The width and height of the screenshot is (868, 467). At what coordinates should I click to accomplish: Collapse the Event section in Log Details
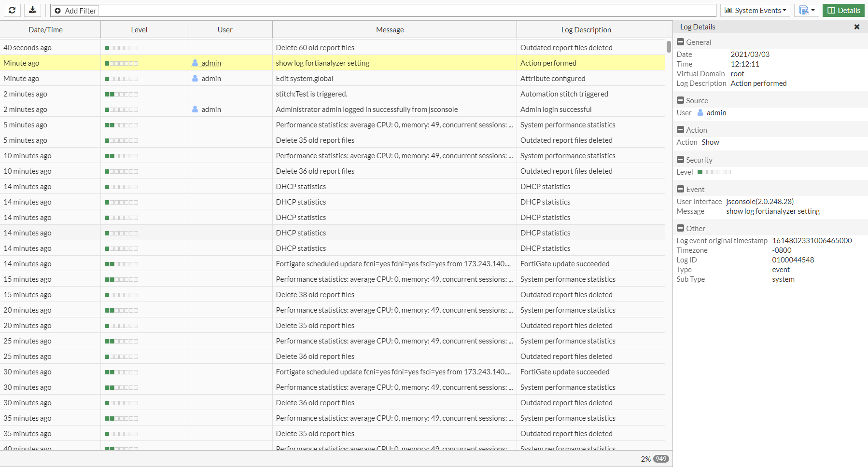(x=680, y=189)
